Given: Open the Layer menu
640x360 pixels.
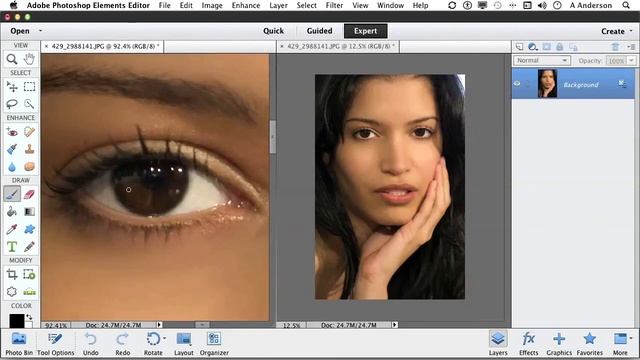Looking at the screenshot, I should (278, 5).
